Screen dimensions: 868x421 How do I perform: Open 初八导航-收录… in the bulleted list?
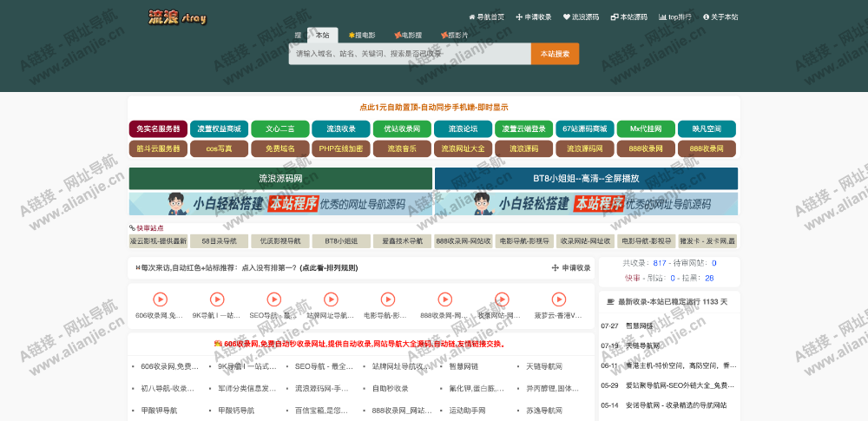click(168, 389)
